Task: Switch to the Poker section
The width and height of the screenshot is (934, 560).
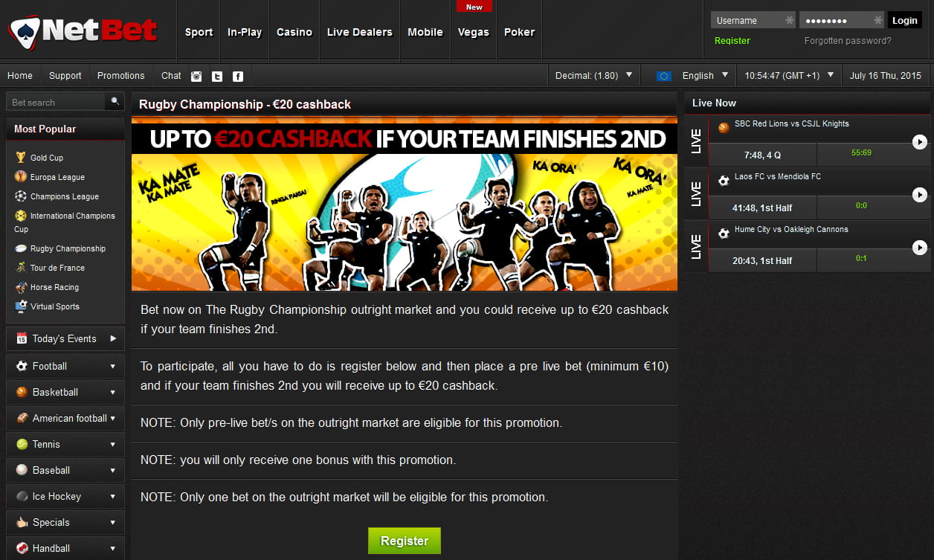Action: (519, 32)
